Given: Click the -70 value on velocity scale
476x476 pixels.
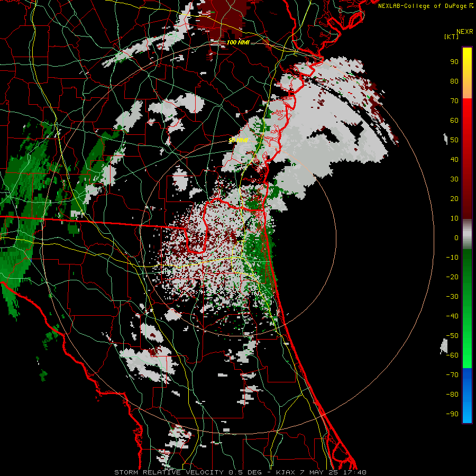Looking at the screenshot, I should (452, 375).
